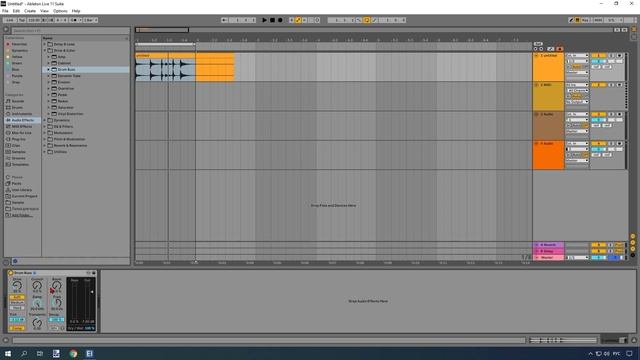
Task: Click the Add Folder link
Action: coord(22,215)
